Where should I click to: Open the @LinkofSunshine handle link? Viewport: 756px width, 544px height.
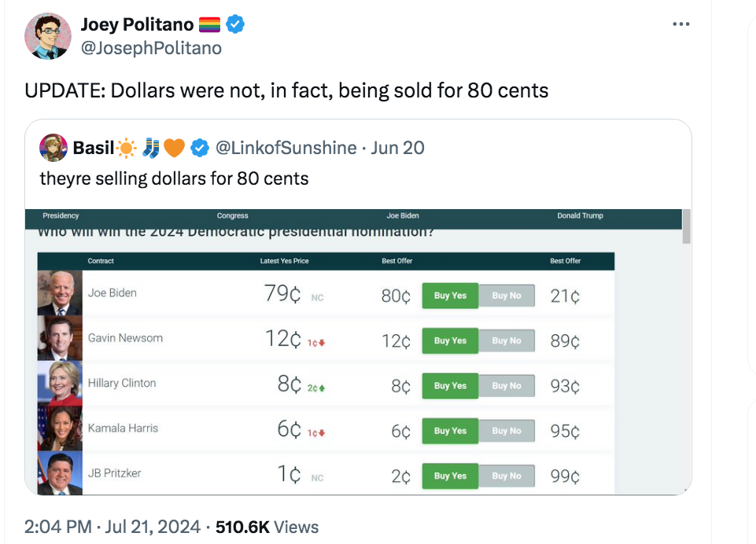tap(286, 148)
